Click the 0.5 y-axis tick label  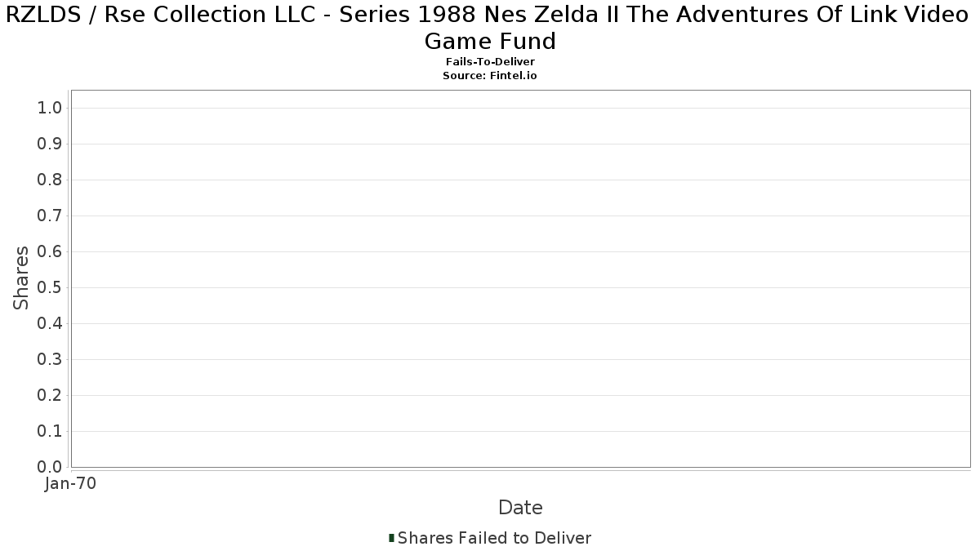point(51,288)
